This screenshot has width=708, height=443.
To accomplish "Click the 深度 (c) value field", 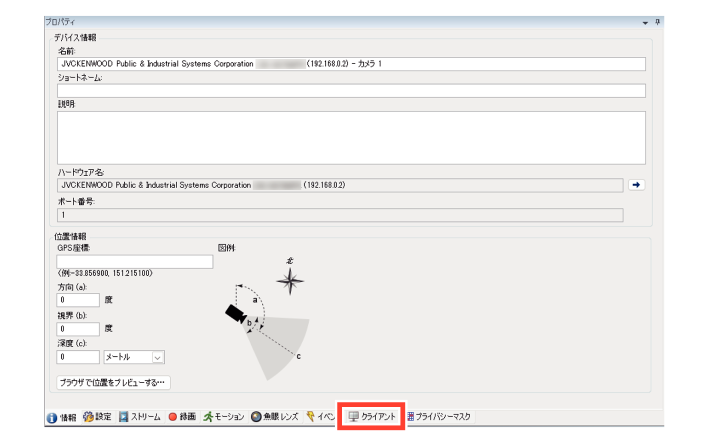I will coord(78,357).
